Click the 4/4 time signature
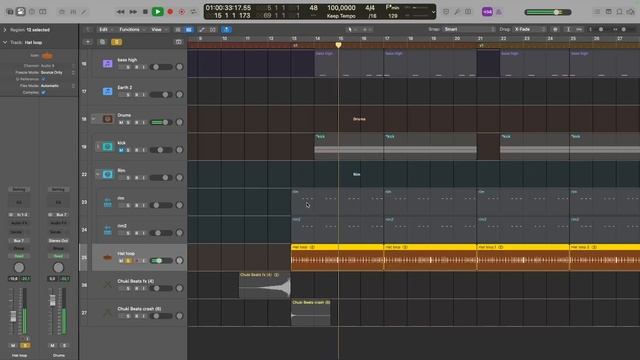Screen dimensions: 640x360 (x=370, y=8)
